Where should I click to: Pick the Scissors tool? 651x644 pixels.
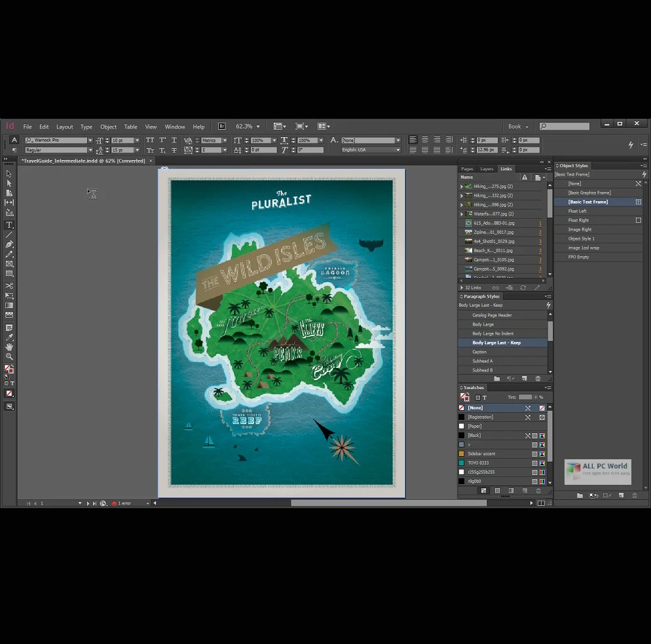click(9, 286)
